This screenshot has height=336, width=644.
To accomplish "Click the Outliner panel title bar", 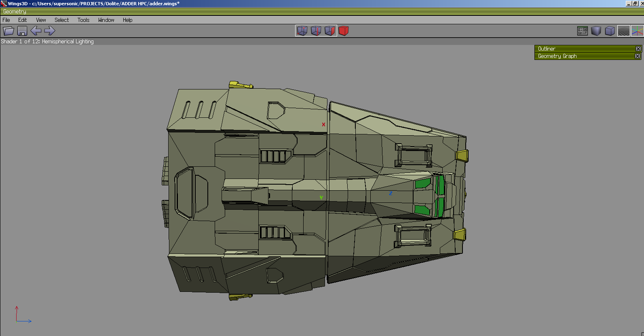I will tap(588, 49).
